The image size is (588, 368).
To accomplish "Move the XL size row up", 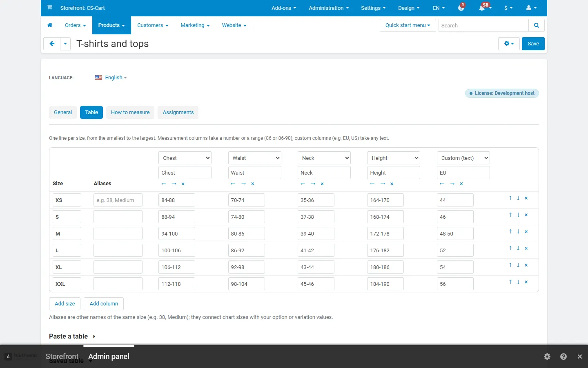I will coord(510,265).
